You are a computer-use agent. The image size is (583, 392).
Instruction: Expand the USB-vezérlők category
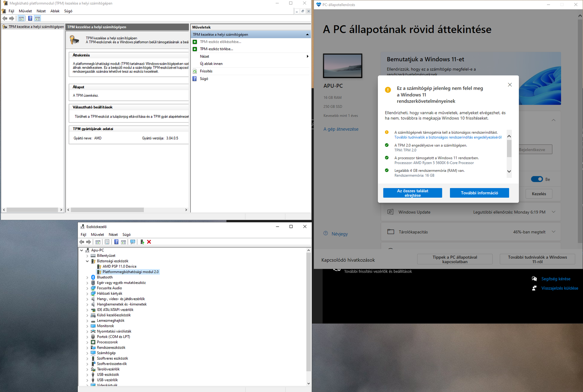(87, 380)
